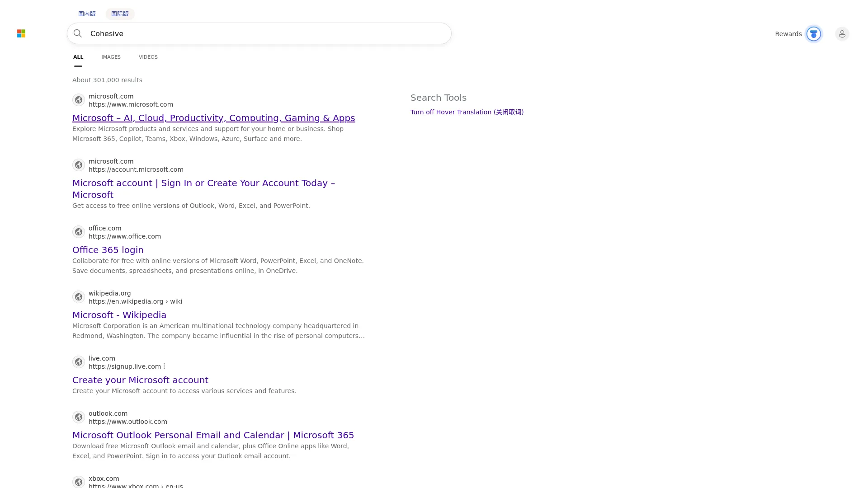Click the https://signup.live.com URL text
Image resolution: width=868 pixels, height=488 pixels.
(x=125, y=366)
